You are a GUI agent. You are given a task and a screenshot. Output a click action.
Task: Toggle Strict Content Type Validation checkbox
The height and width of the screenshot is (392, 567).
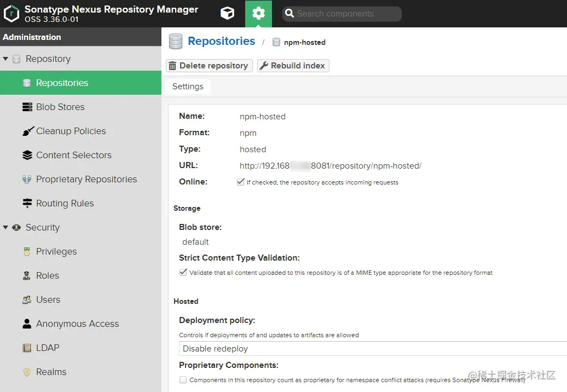coord(183,272)
